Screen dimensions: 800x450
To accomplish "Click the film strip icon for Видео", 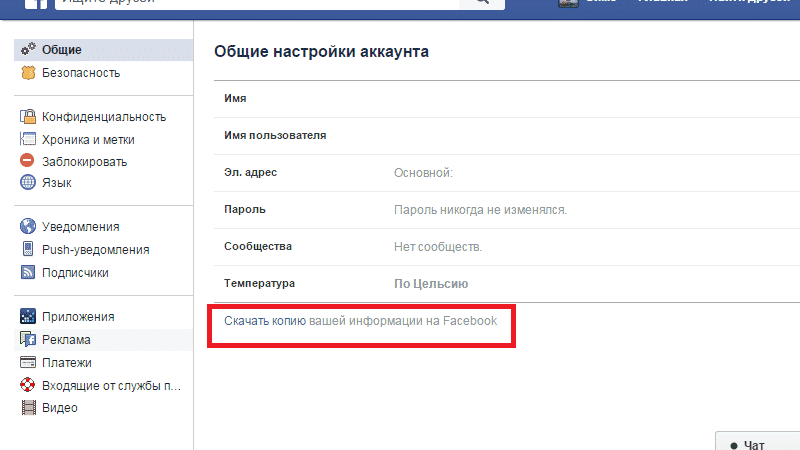I will point(29,408).
